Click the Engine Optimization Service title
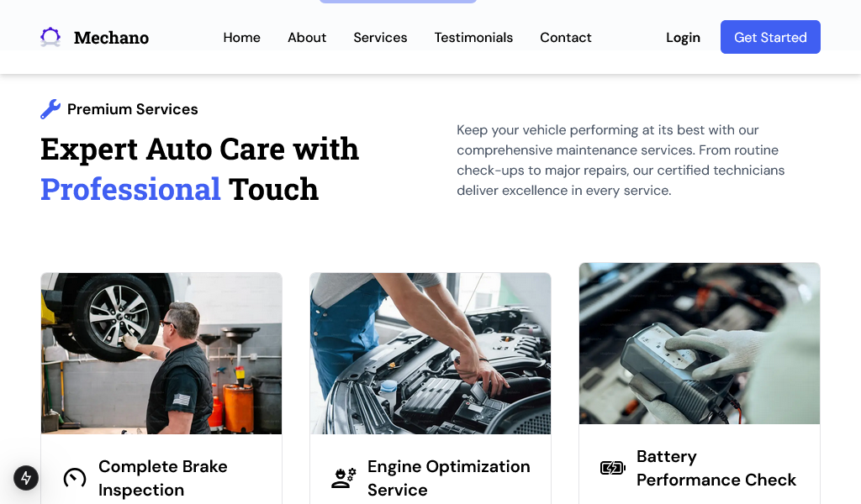This screenshot has width=861, height=504. pos(449,478)
